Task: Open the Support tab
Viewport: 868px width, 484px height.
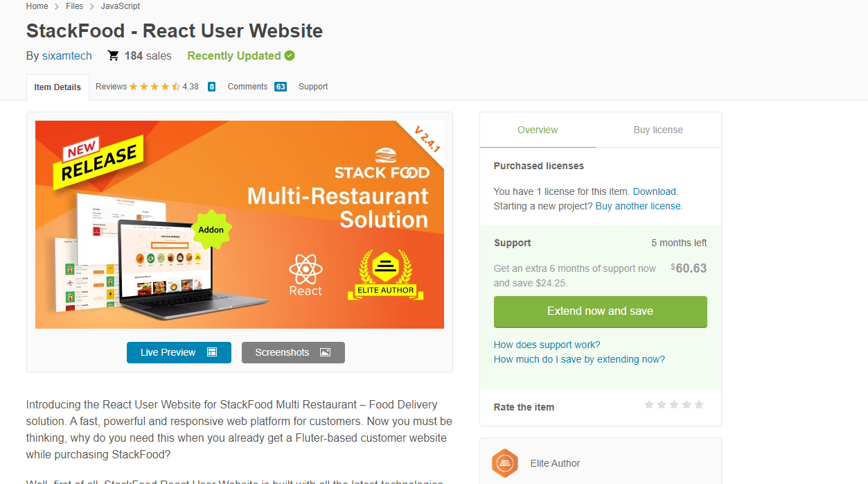Action: tap(313, 87)
